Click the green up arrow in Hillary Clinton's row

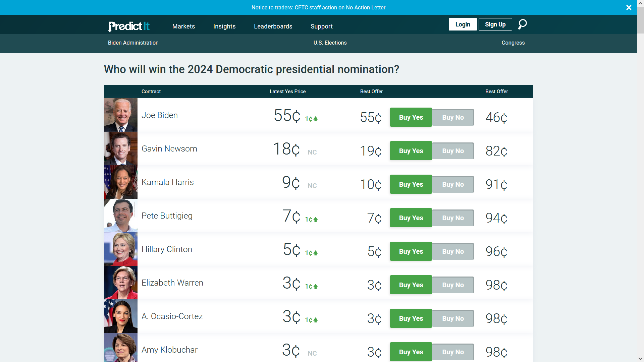(x=316, y=253)
